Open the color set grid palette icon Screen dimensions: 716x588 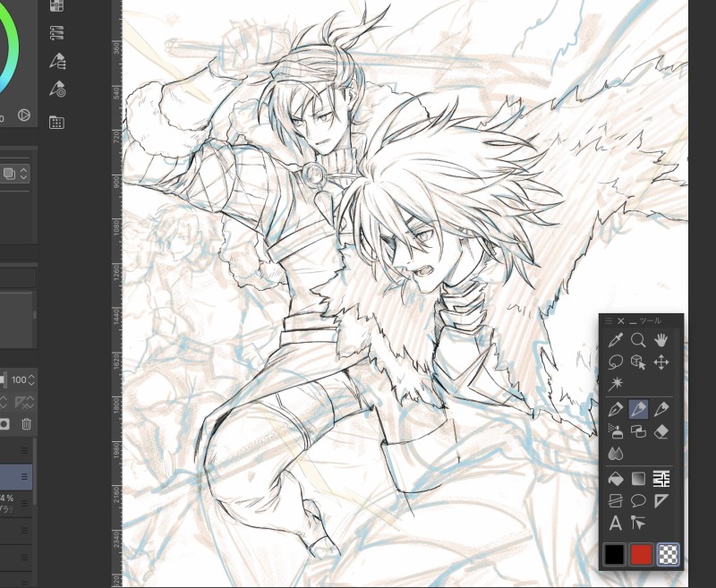click(x=57, y=5)
